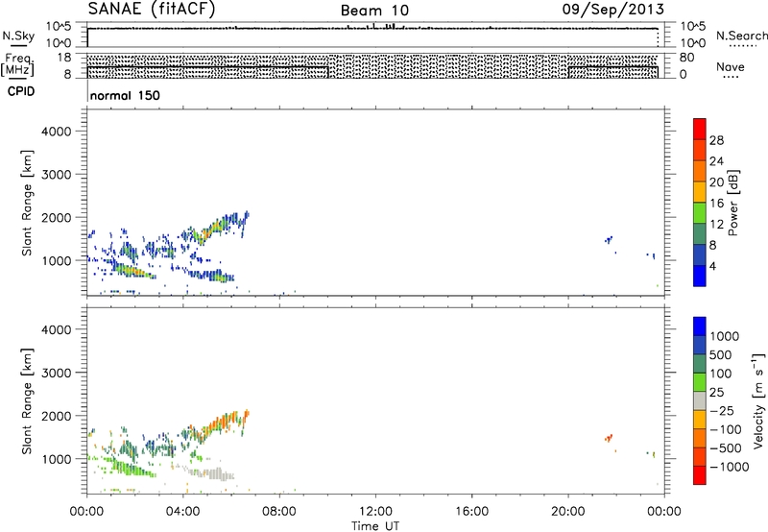Click the 2000 tick label in velocity panel
768x532 pixels.
(x=56, y=416)
